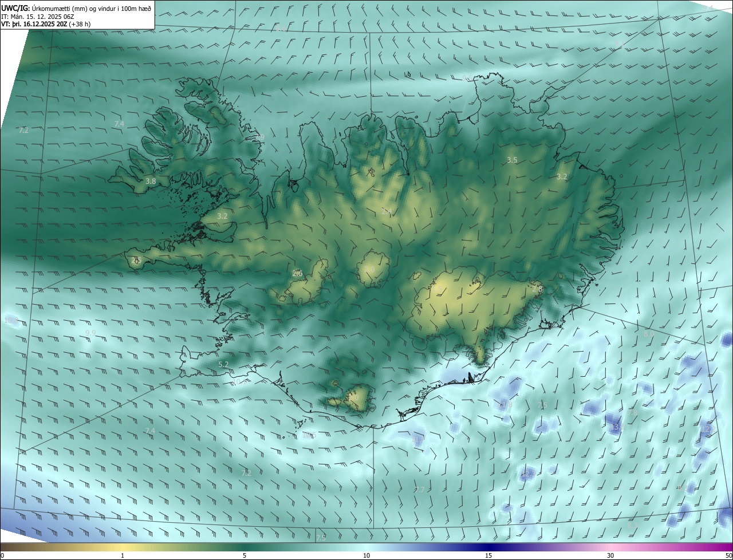Click the 15 tick on the color scale
Screen dimensions: 733x560
point(488,555)
